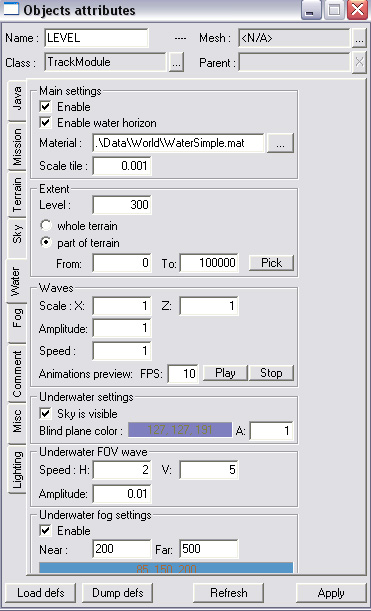
Task: Select the Water tab
Action: 16,281
